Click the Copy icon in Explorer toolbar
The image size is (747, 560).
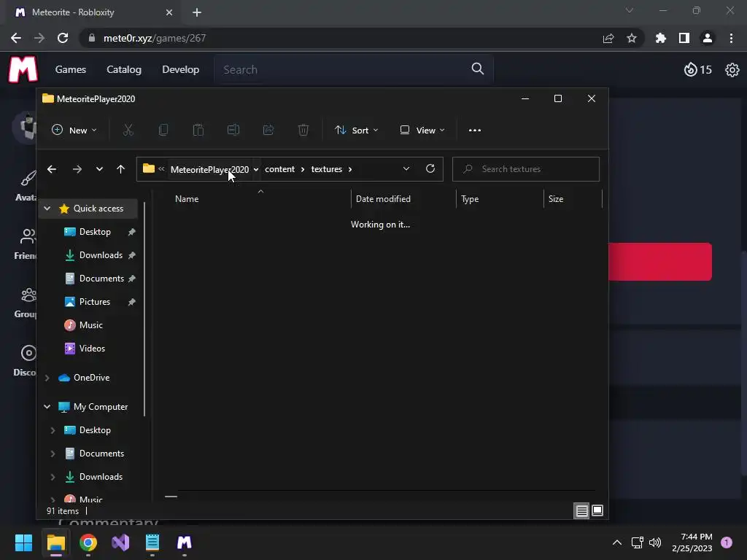click(163, 130)
